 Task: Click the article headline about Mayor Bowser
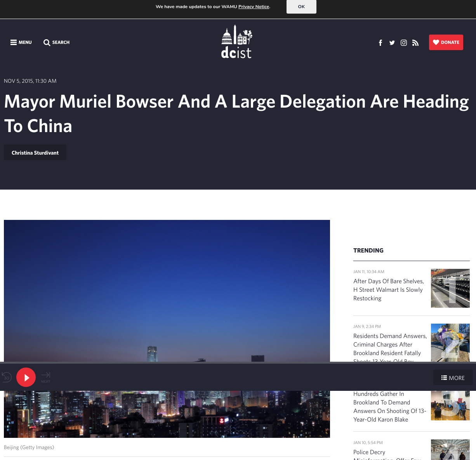click(x=236, y=113)
